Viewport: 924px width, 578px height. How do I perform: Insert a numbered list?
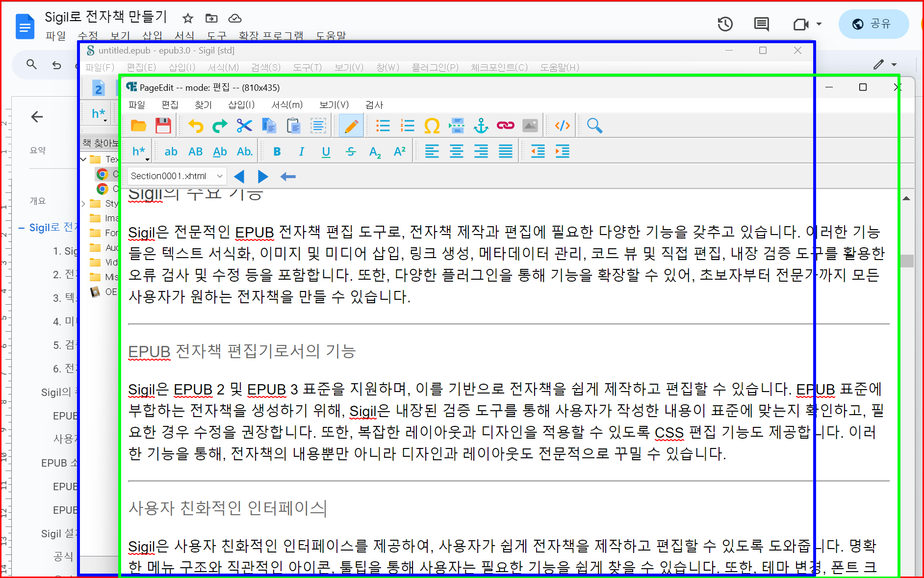pyautogui.click(x=408, y=126)
